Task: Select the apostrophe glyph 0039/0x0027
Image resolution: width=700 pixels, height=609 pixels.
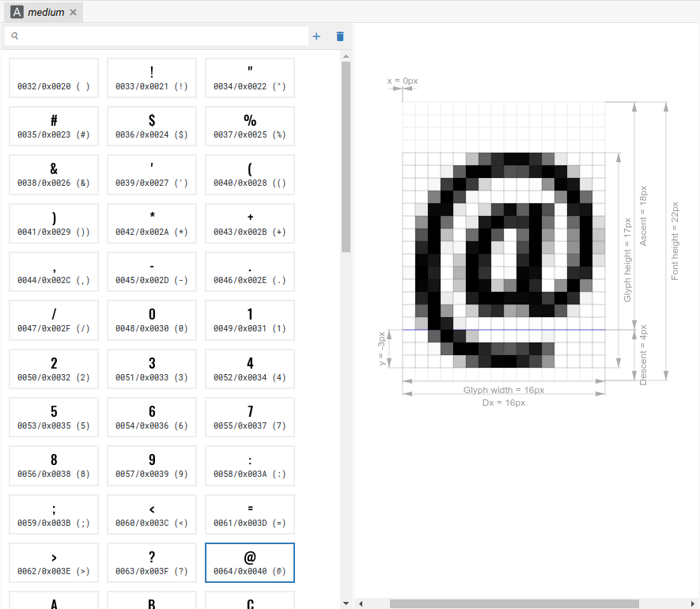Action: [152, 175]
